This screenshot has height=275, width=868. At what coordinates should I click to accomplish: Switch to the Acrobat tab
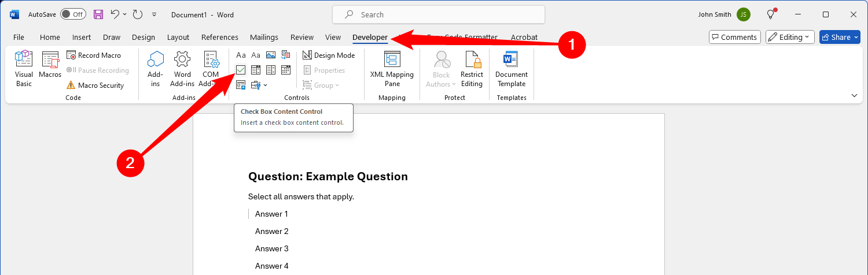pyautogui.click(x=524, y=37)
